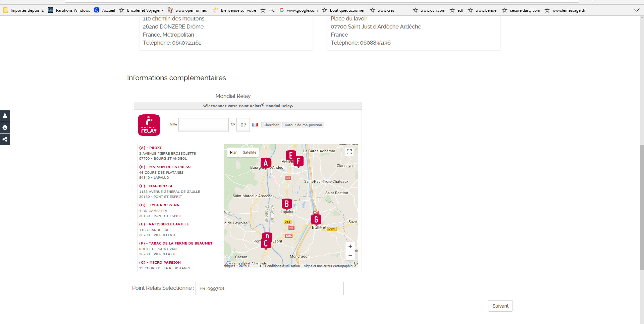644x324 pixels.
Task: Click the Point Relais Selectionné field
Action: pyautogui.click(x=270, y=288)
